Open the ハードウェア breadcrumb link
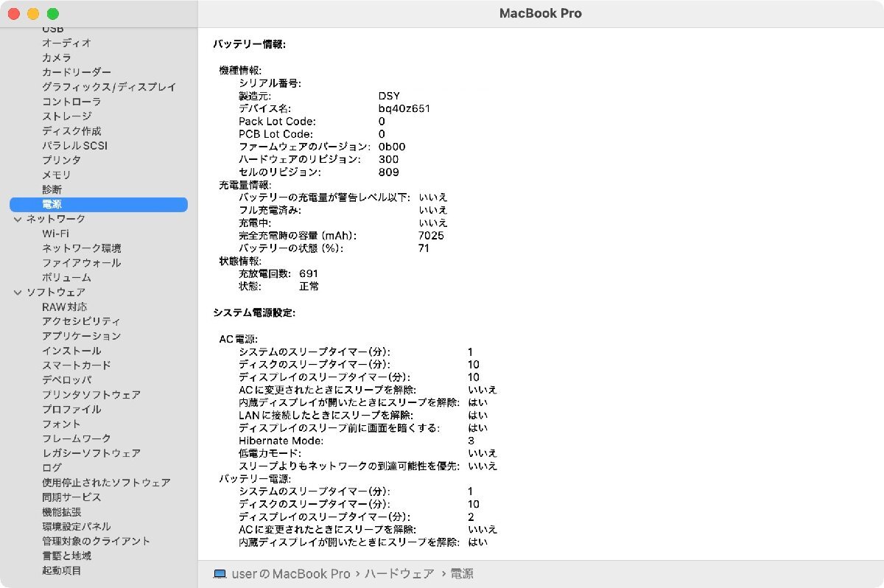This screenshot has width=884, height=588. (x=400, y=573)
